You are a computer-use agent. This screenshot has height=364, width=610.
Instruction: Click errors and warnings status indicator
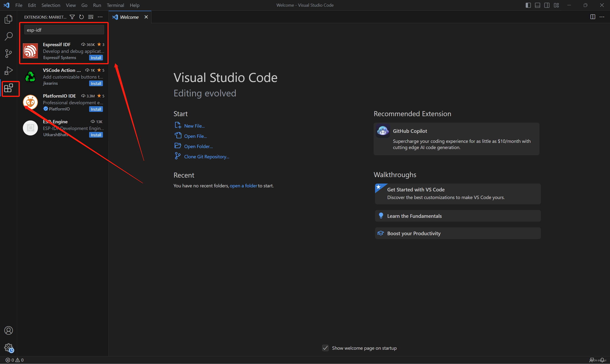[x=15, y=360]
